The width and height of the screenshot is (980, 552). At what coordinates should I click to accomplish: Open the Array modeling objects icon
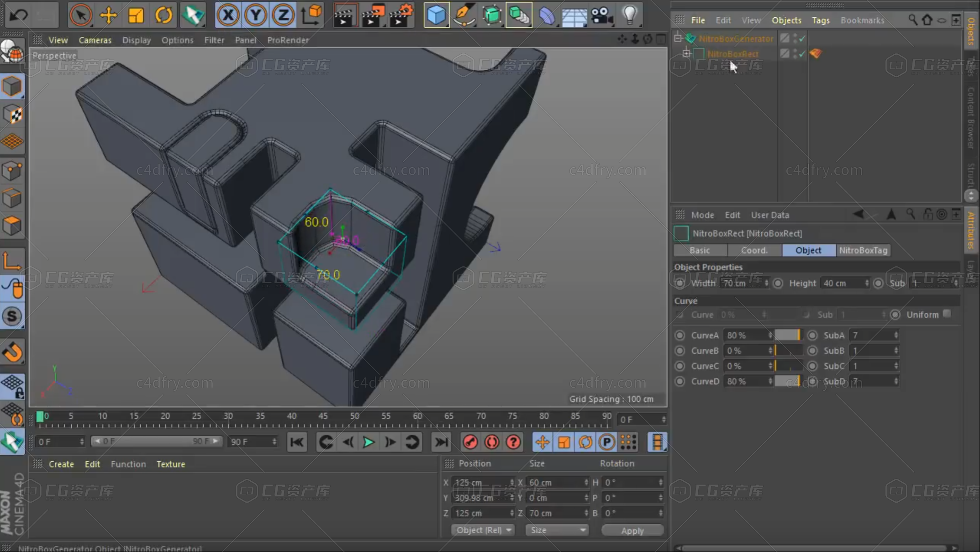519,15
